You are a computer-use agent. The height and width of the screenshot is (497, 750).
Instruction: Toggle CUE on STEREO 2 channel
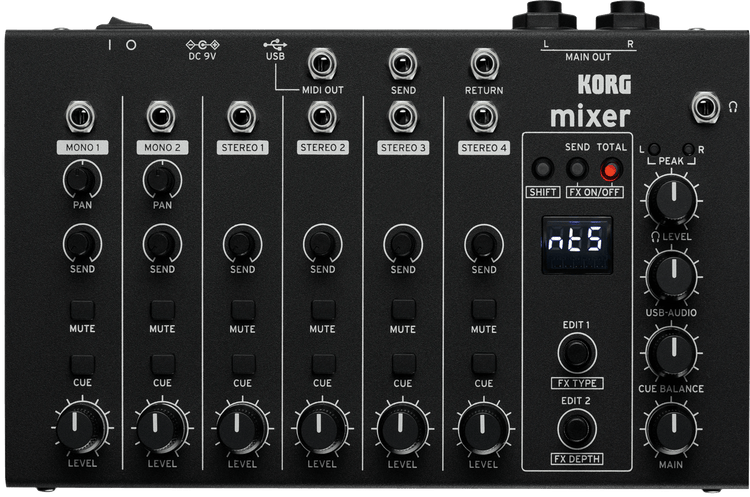323,364
